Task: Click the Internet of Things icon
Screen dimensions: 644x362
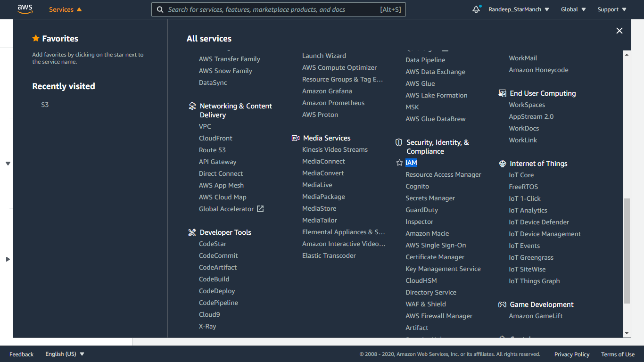Action: 503,164
